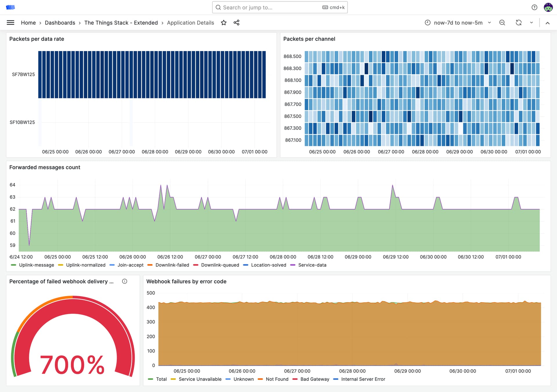Click the user avatar icon top right

[x=549, y=7]
